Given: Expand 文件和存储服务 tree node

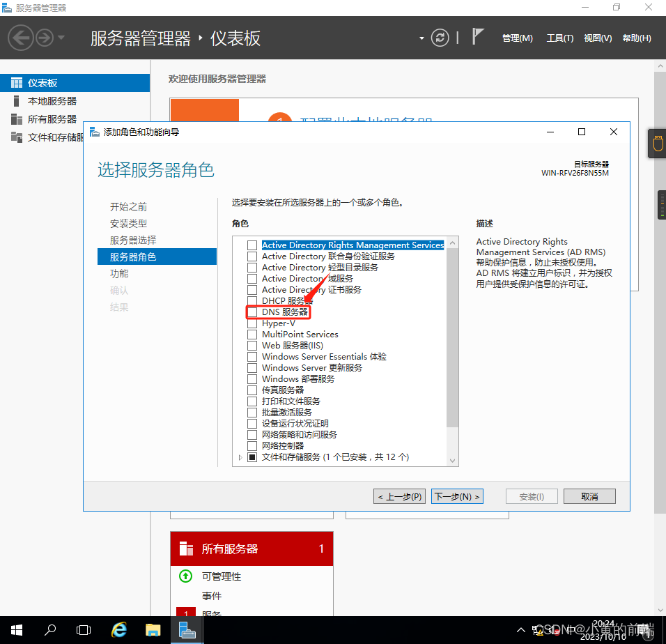Looking at the screenshot, I should pyautogui.click(x=240, y=457).
